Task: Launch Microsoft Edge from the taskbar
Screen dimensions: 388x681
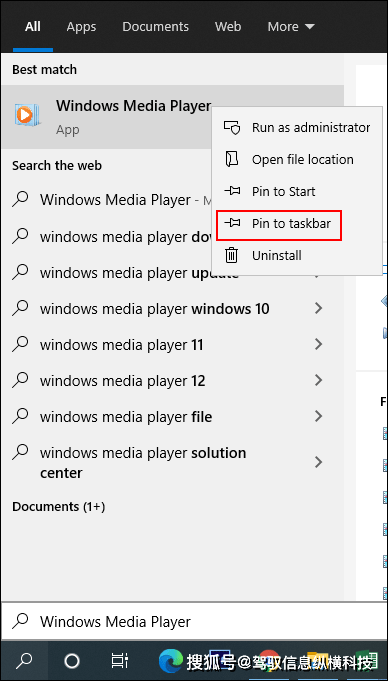Action: 171,661
